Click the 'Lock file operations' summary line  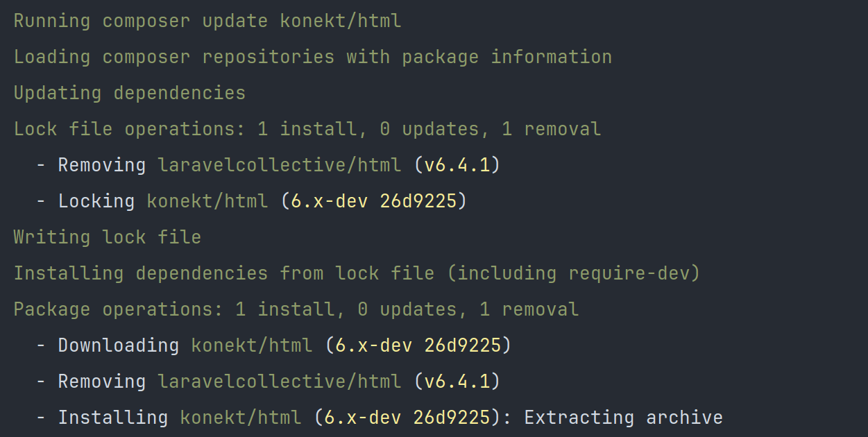[x=307, y=129]
